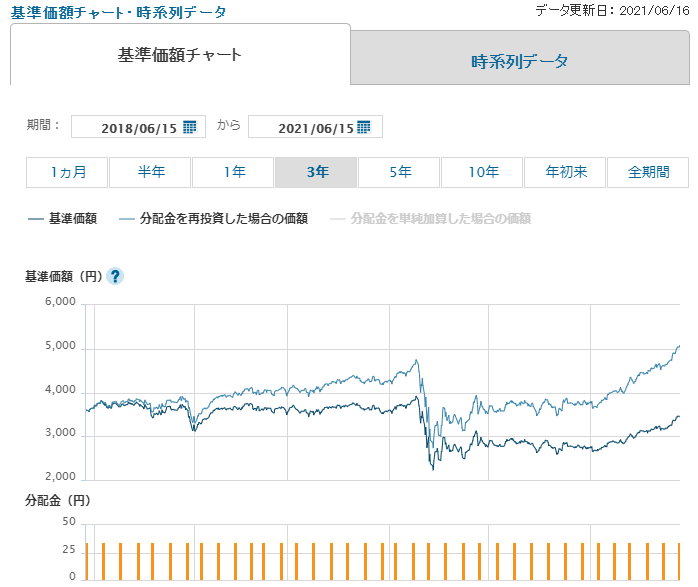The height and width of the screenshot is (587, 698).
Task: Switch to the 基準価額チャート tab
Action: 180,55
